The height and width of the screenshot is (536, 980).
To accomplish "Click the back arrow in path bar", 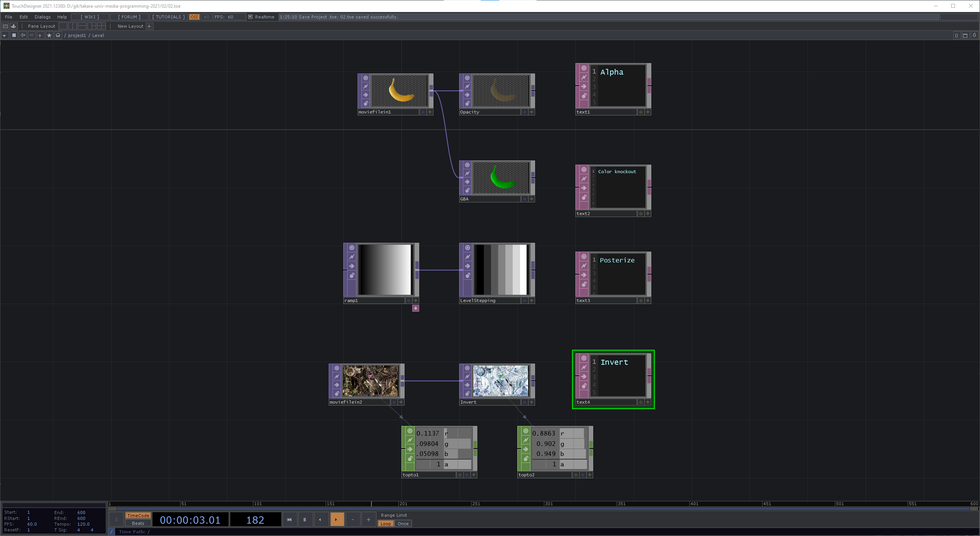I will 23,35.
